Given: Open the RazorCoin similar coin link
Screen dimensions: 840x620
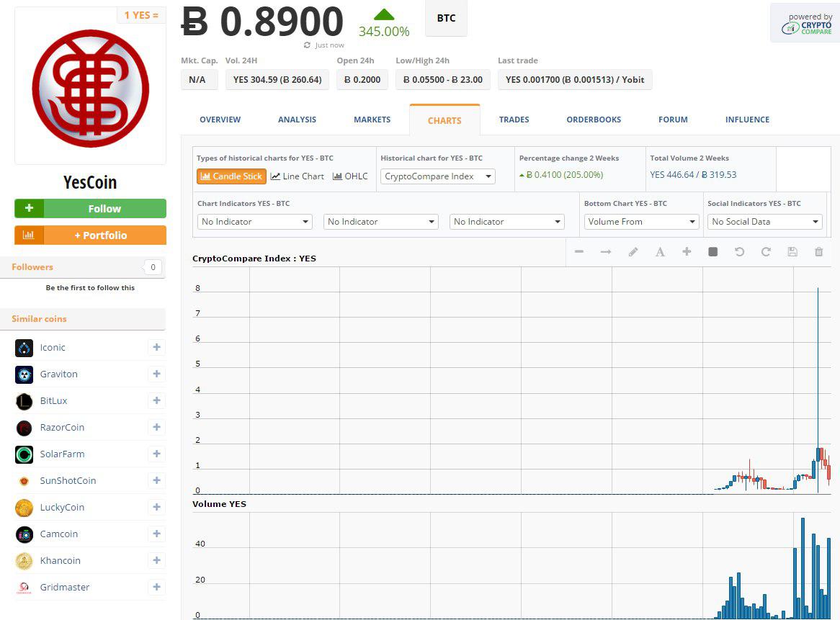Looking at the screenshot, I should pyautogui.click(x=62, y=427).
